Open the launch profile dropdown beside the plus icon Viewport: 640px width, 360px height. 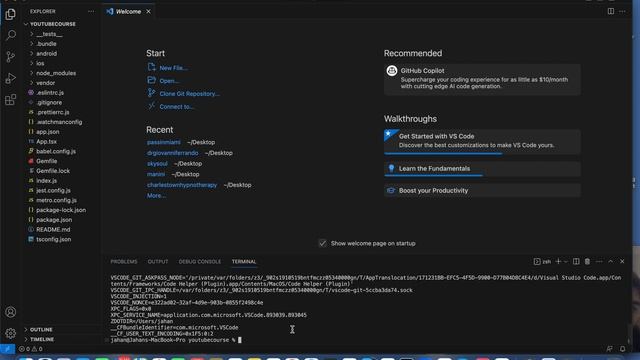coord(566,261)
